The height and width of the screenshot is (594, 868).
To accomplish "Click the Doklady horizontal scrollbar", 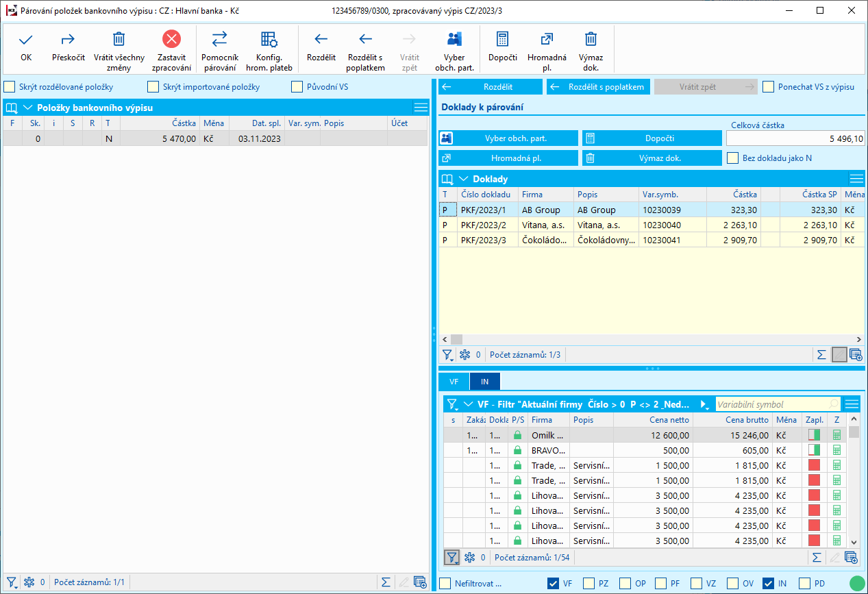I will point(651,340).
